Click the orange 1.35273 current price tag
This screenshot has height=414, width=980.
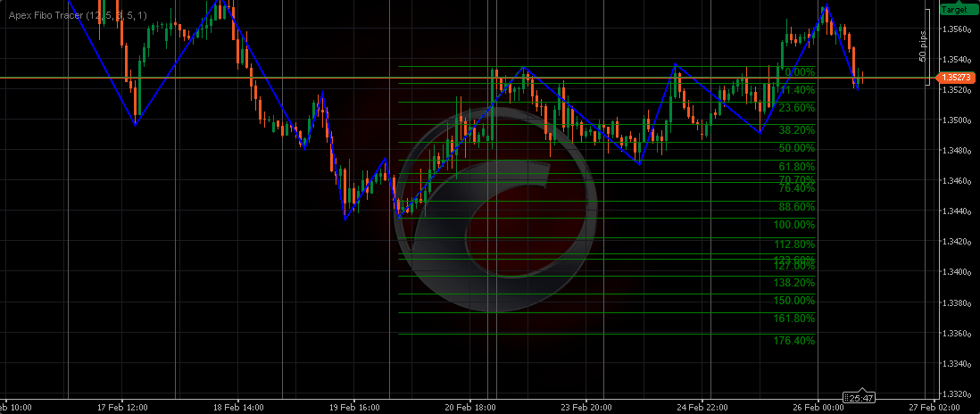(956, 79)
